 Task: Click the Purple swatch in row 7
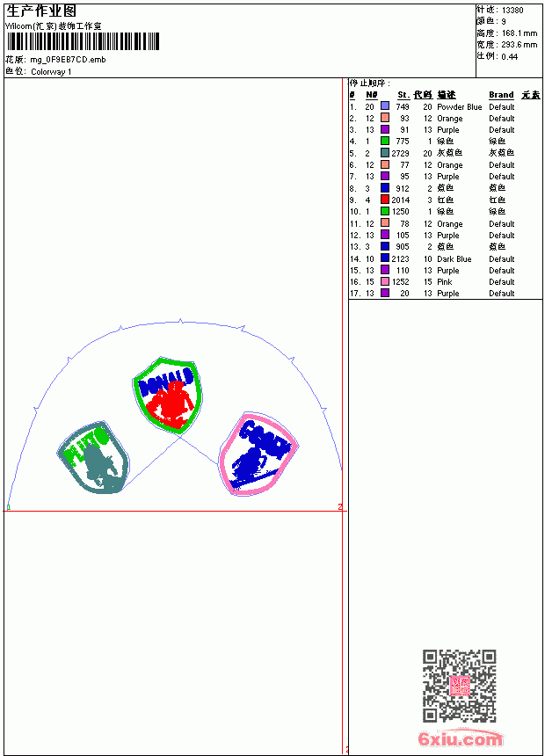385,176
